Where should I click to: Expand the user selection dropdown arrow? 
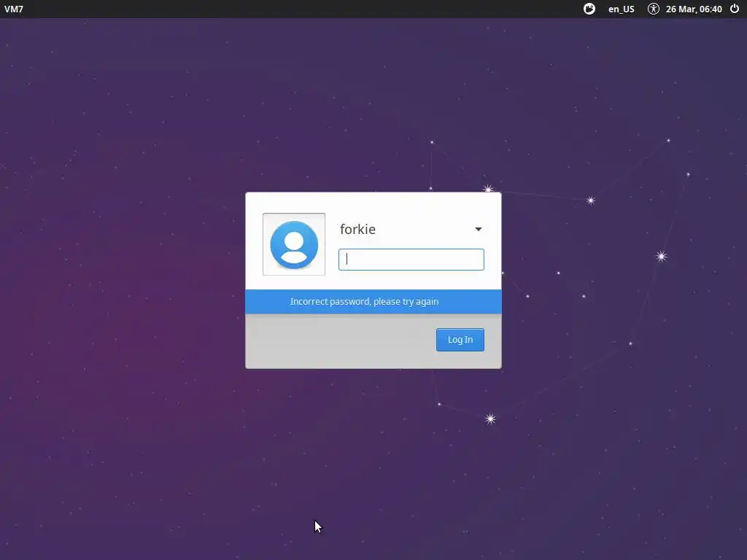point(479,229)
